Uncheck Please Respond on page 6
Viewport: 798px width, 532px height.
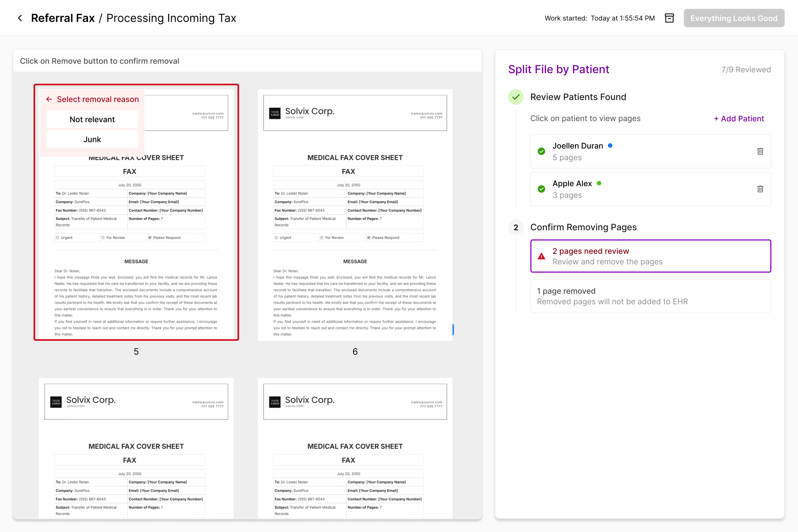[x=369, y=237]
